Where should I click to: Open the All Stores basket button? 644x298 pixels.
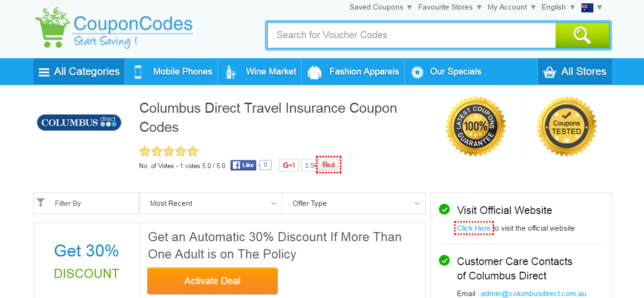(575, 72)
